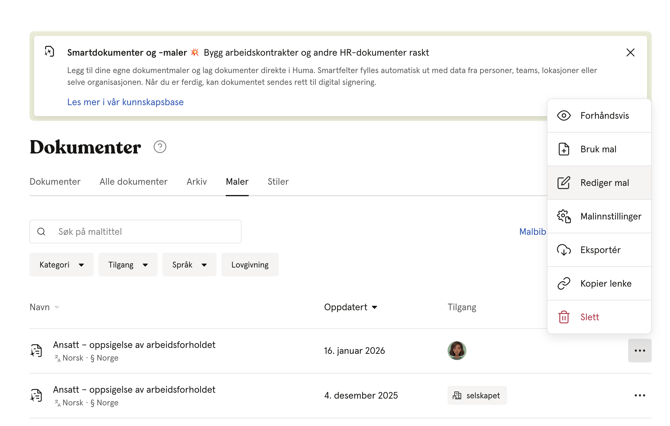Open the Arkiv tab

197,182
